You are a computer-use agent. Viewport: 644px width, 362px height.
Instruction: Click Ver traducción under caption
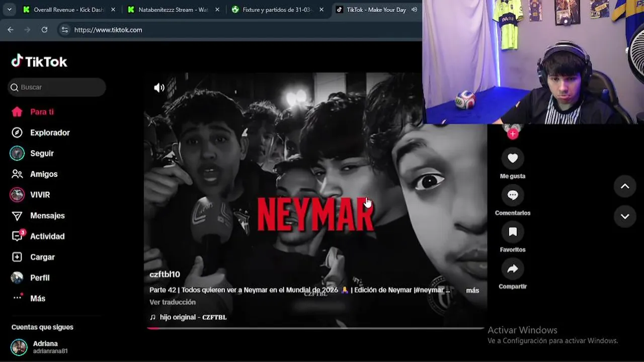coord(173,302)
